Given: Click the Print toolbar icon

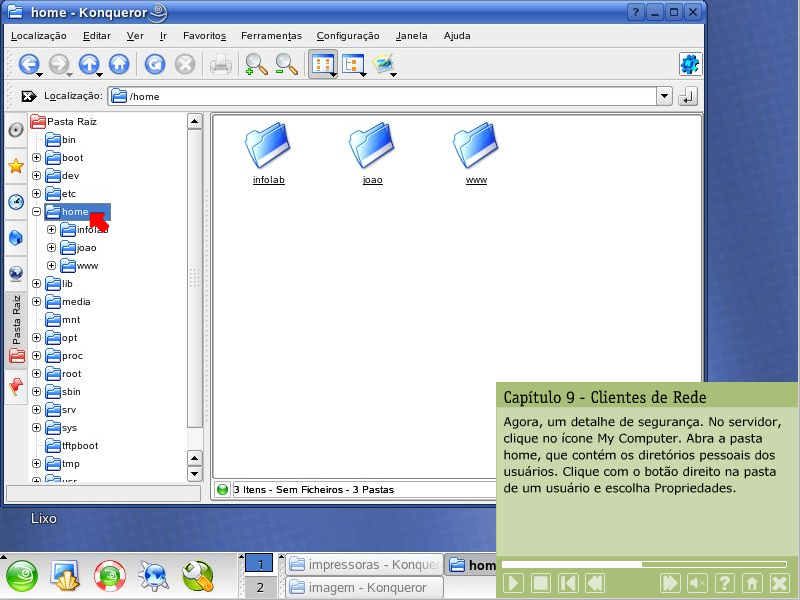Looking at the screenshot, I should pyautogui.click(x=221, y=64).
